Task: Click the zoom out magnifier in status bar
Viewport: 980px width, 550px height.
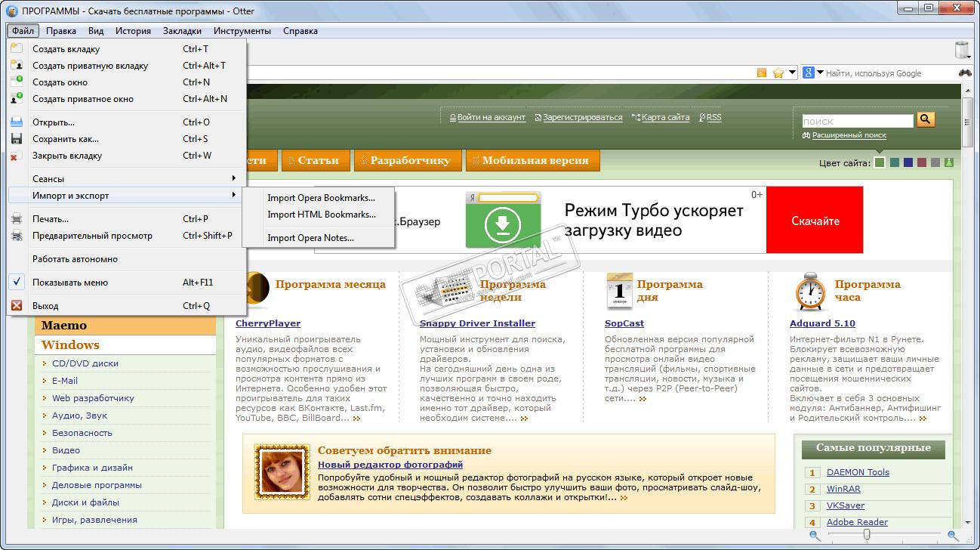Action: pos(815,536)
